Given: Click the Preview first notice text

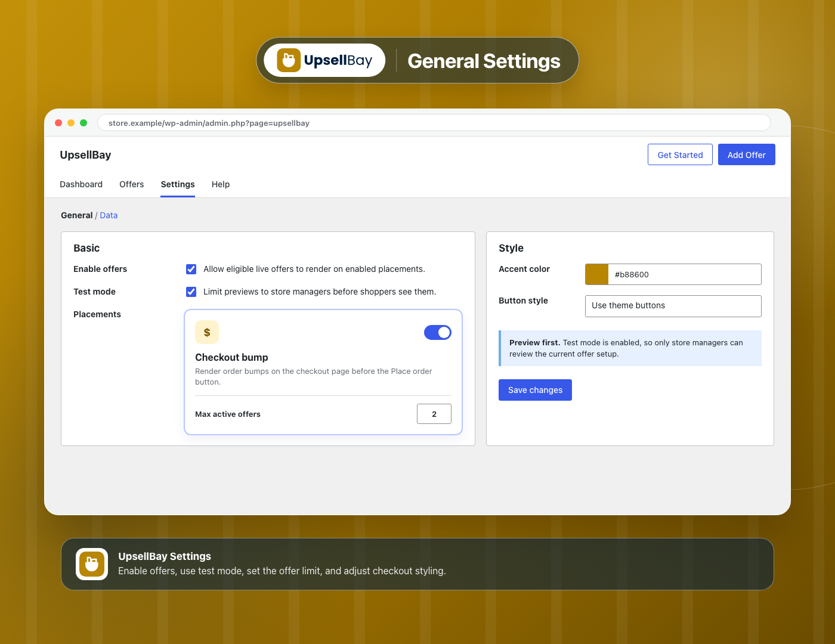Looking at the screenshot, I should (x=626, y=348).
